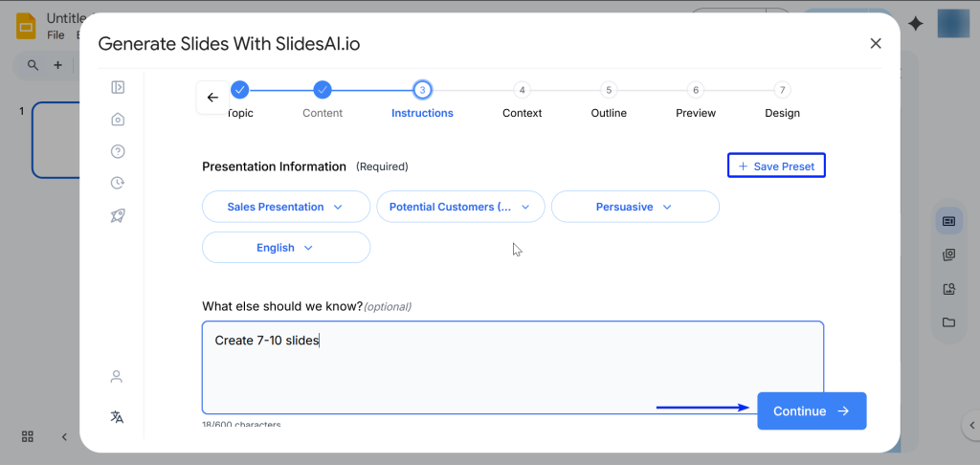Open the history clock icon
The image size is (980, 465).
coord(118,183)
